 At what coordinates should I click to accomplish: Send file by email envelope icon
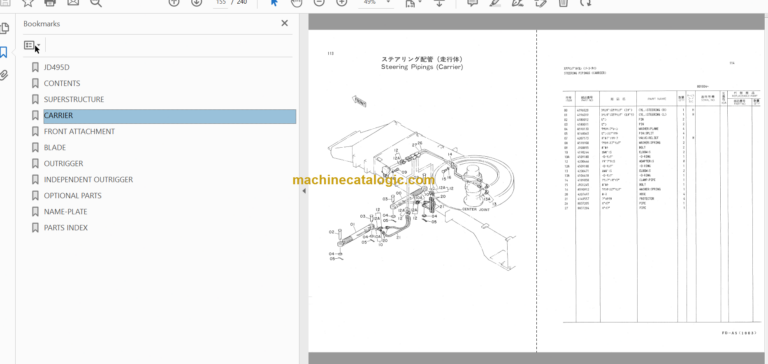73,2
